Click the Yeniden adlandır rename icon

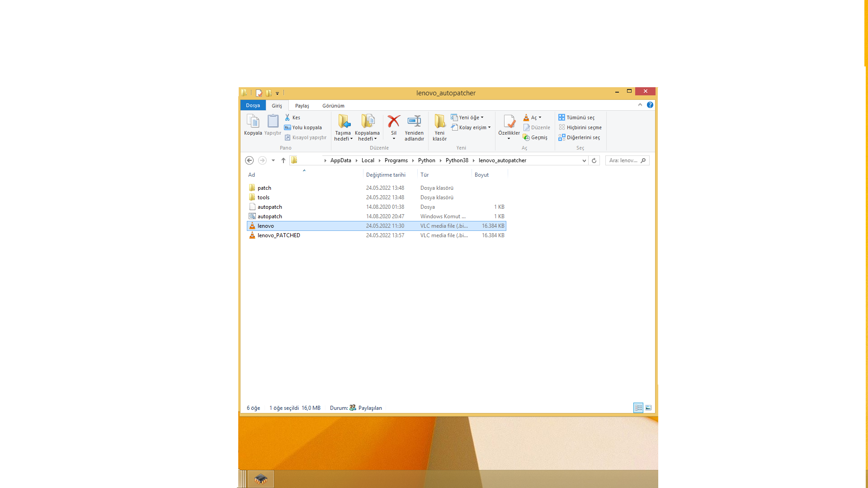414,121
